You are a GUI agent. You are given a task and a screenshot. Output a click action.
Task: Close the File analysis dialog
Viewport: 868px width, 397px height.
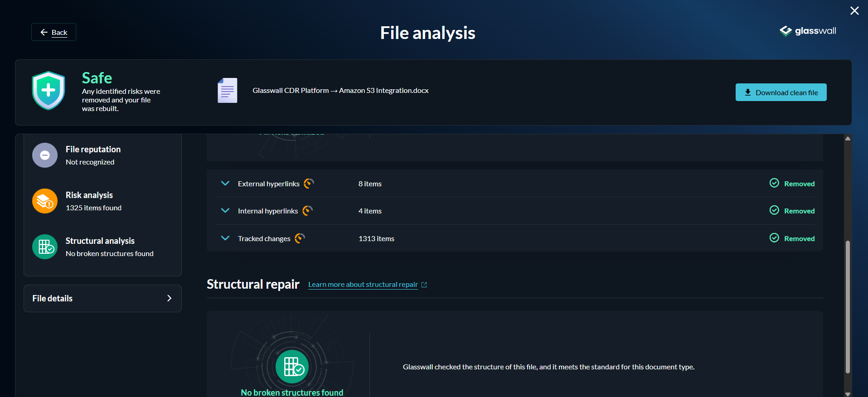click(854, 10)
